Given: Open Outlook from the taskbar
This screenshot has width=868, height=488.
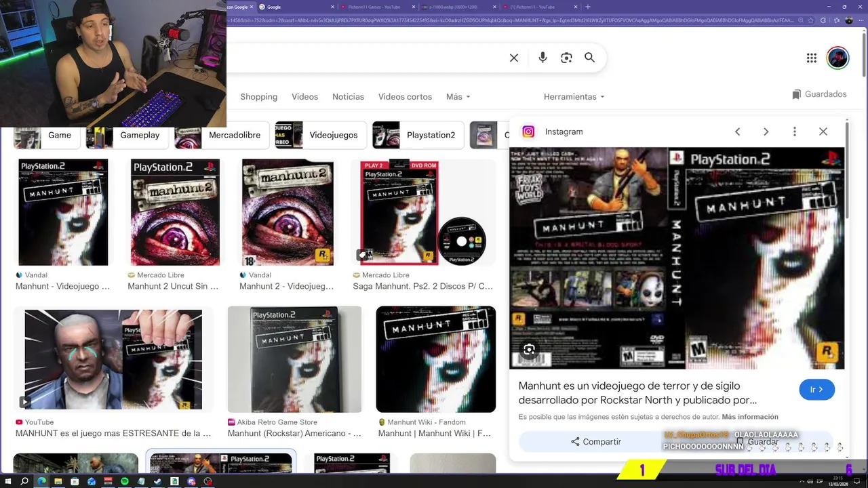Looking at the screenshot, I should pyautogui.click(x=92, y=481).
